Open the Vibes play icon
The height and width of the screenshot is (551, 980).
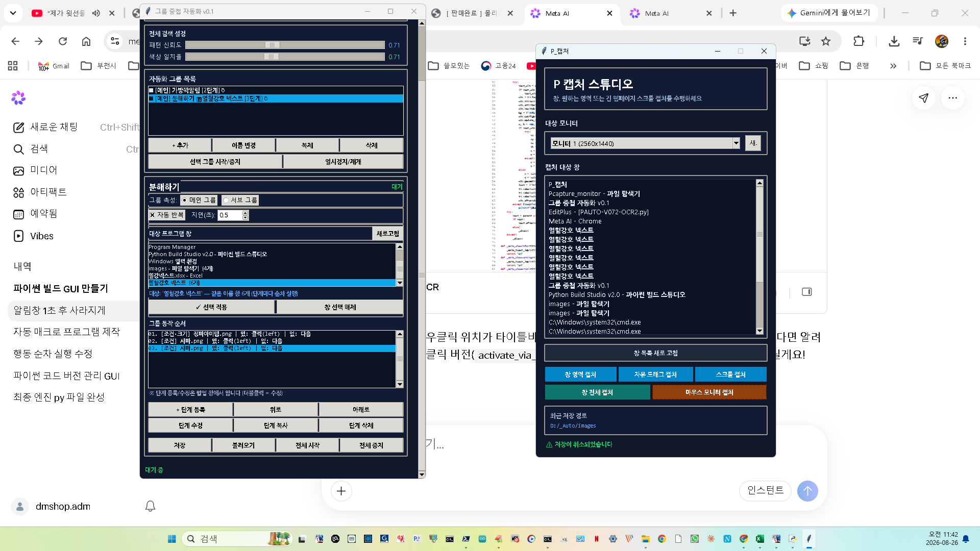pos(19,236)
